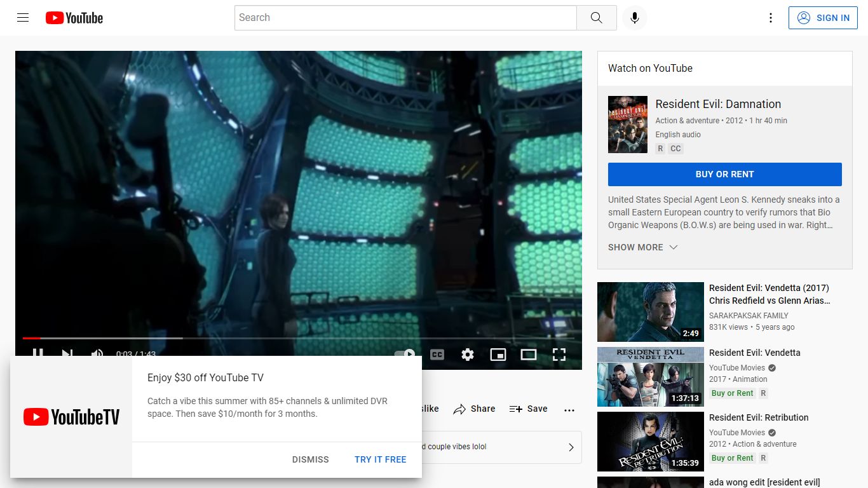Go to the YouTube home logo

[x=74, y=18]
